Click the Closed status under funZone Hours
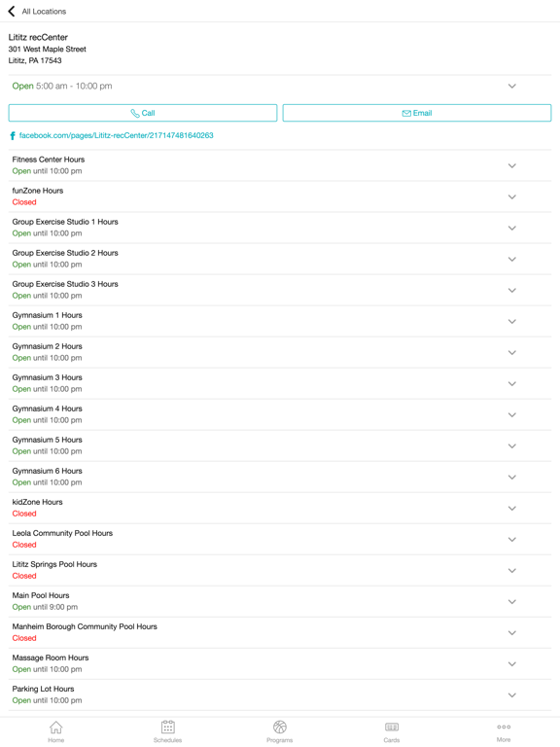This screenshot has height=747, width=560. 24,202
